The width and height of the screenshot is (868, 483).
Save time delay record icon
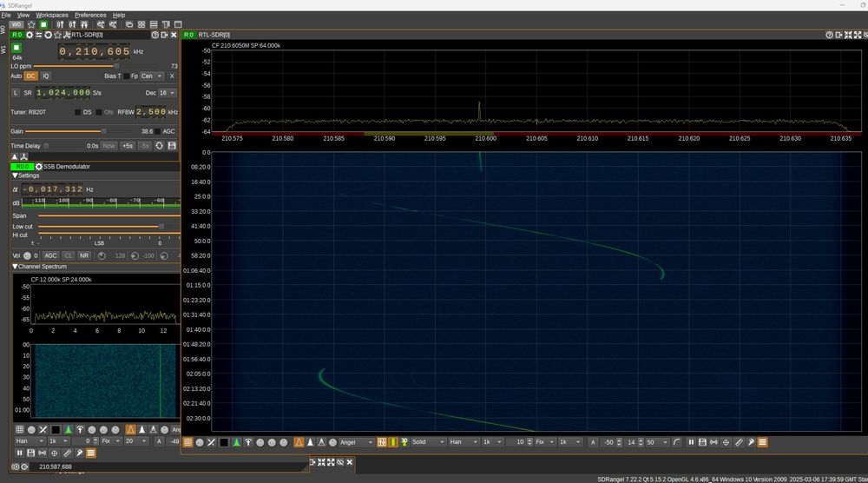[x=172, y=146]
